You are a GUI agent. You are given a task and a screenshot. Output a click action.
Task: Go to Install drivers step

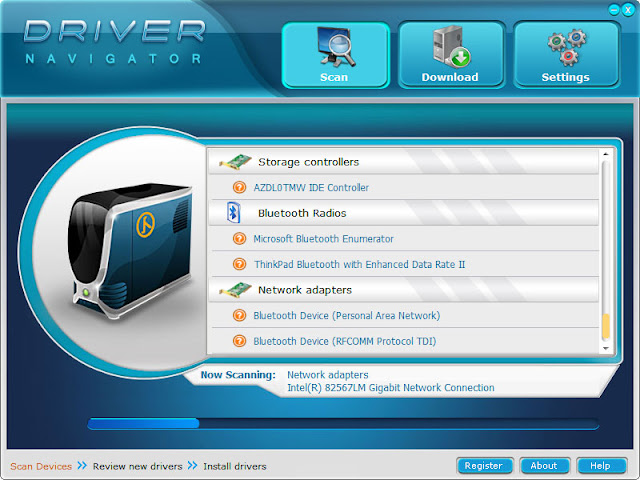pyautogui.click(x=235, y=466)
